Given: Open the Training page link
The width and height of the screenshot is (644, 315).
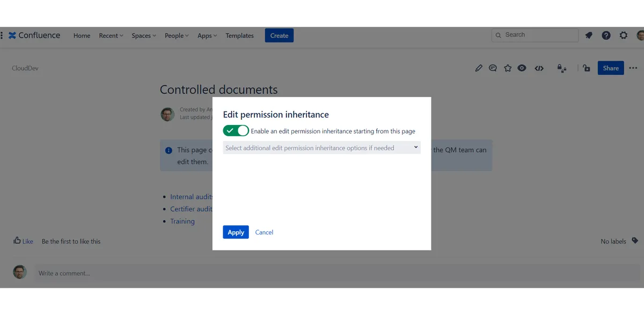Looking at the screenshot, I should click(x=182, y=221).
